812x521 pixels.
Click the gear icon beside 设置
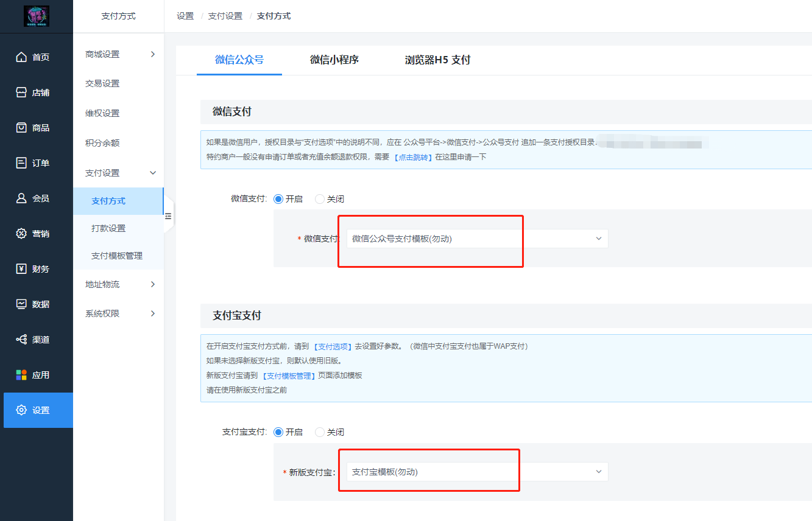tap(21, 410)
